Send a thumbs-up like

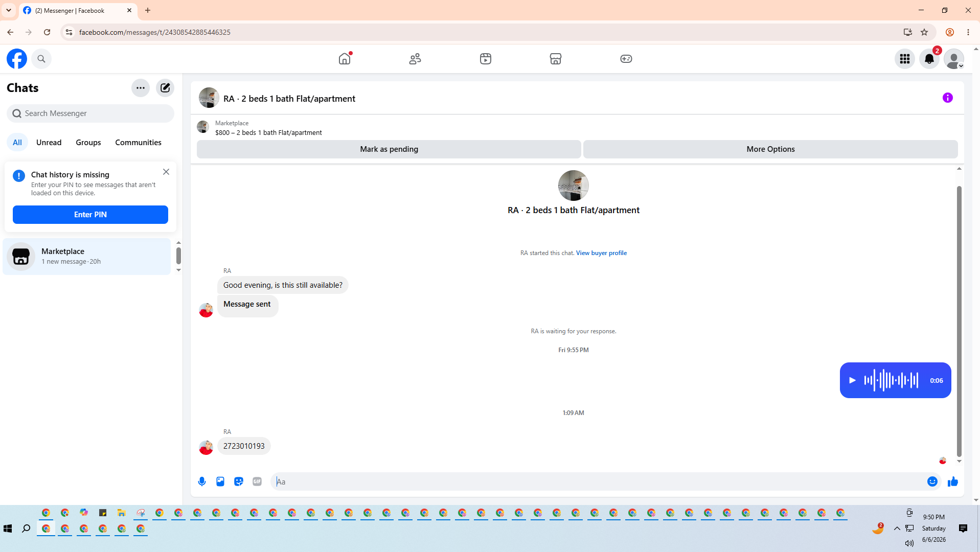coord(953,481)
